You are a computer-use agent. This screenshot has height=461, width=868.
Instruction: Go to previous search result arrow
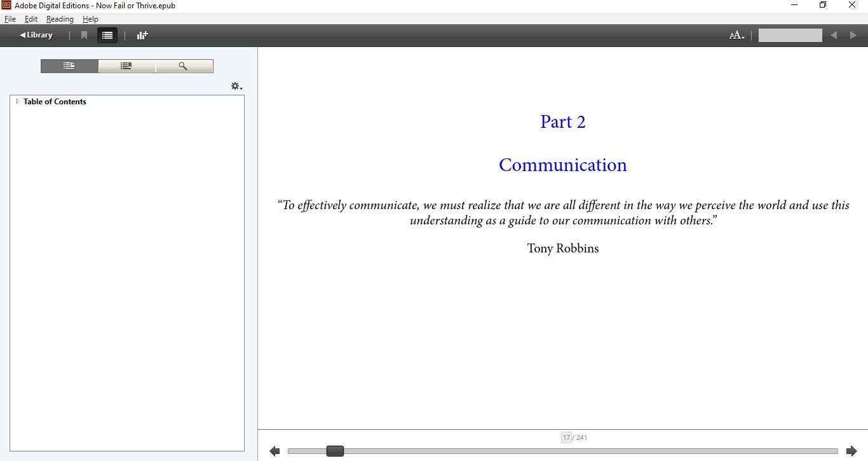coord(834,36)
